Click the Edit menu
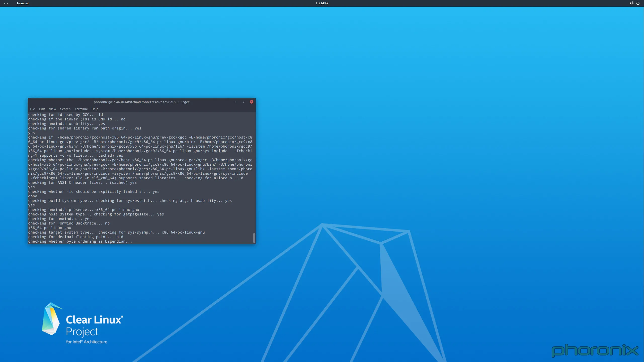This screenshot has height=362, width=644. click(x=42, y=109)
